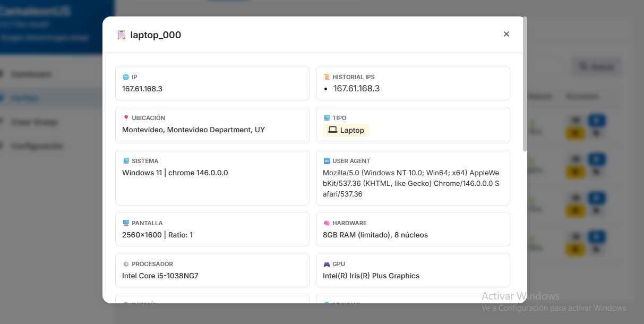Open Configuración in the left sidebar
The width and height of the screenshot is (644, 324).
pos(37,146)
